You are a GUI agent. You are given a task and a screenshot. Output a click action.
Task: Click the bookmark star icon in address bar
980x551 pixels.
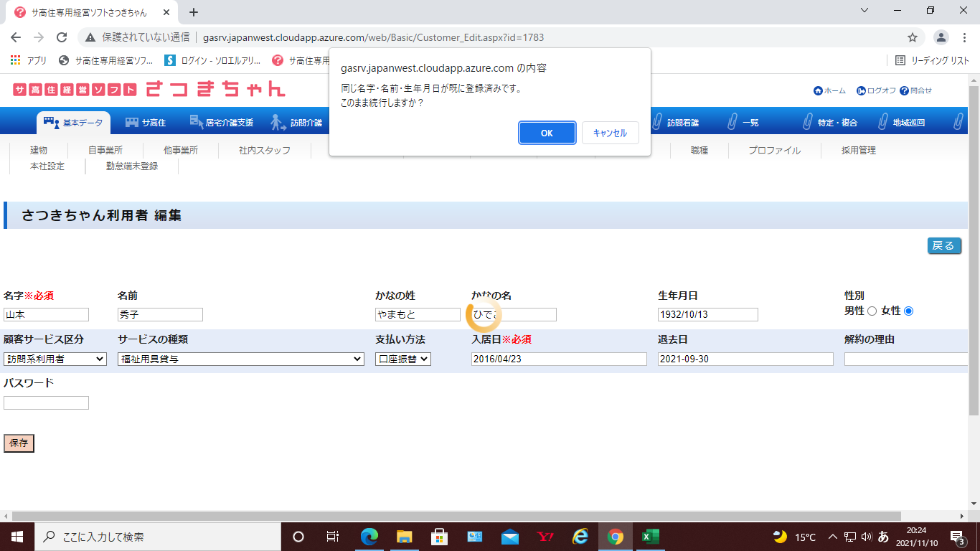click(913, 37)
